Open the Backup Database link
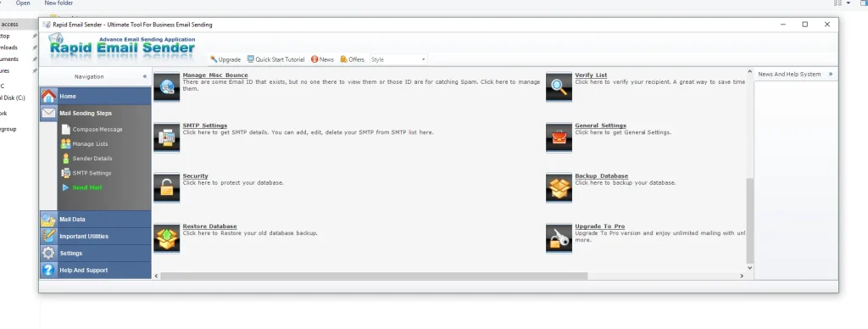 click(602, 176)
